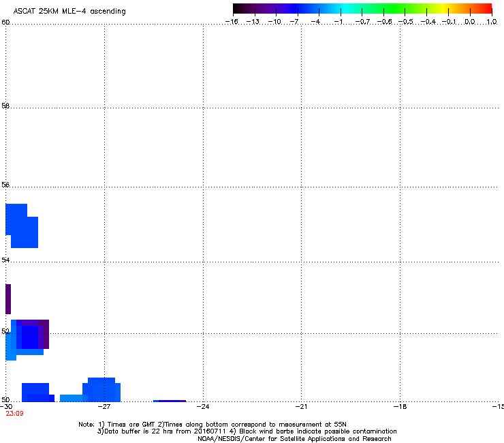
Task: Click the 0.0 color scale label
Action: click(470, 22)
